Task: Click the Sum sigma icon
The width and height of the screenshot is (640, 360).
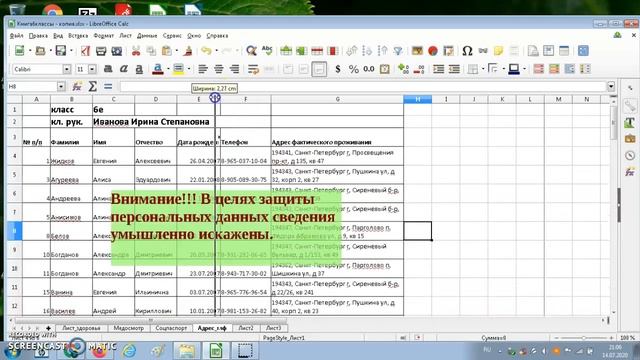Action: (93, 86)
